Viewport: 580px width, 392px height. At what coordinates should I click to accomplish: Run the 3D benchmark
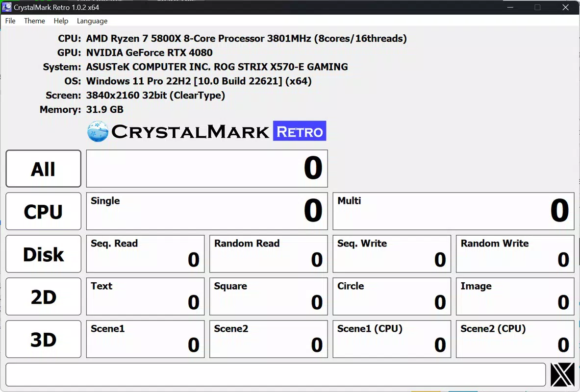tap(43, 339)
